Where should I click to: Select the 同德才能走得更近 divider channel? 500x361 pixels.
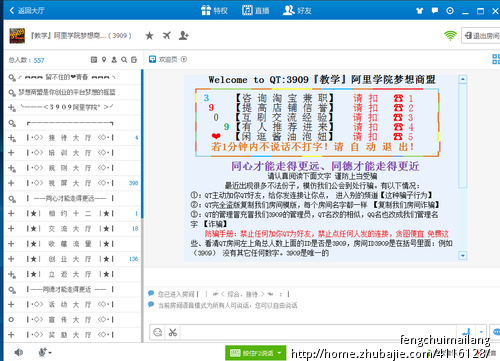pyautogui.click(x=73, y=289)
